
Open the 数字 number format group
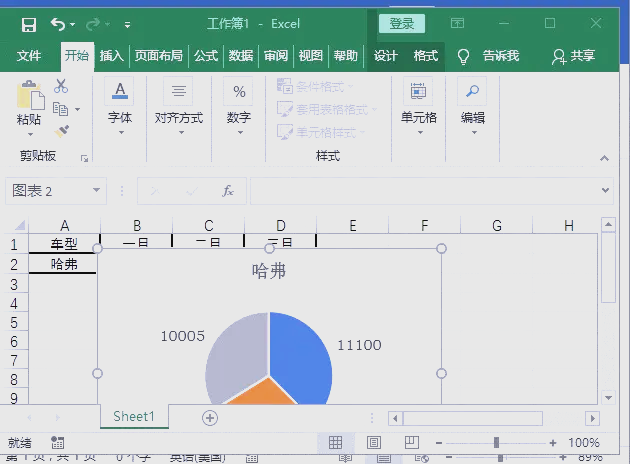(239, 106)
